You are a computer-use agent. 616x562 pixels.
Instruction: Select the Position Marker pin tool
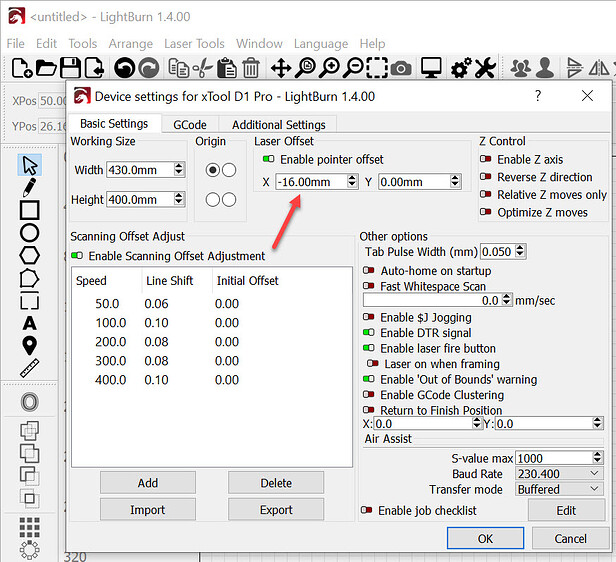(29, 345)
